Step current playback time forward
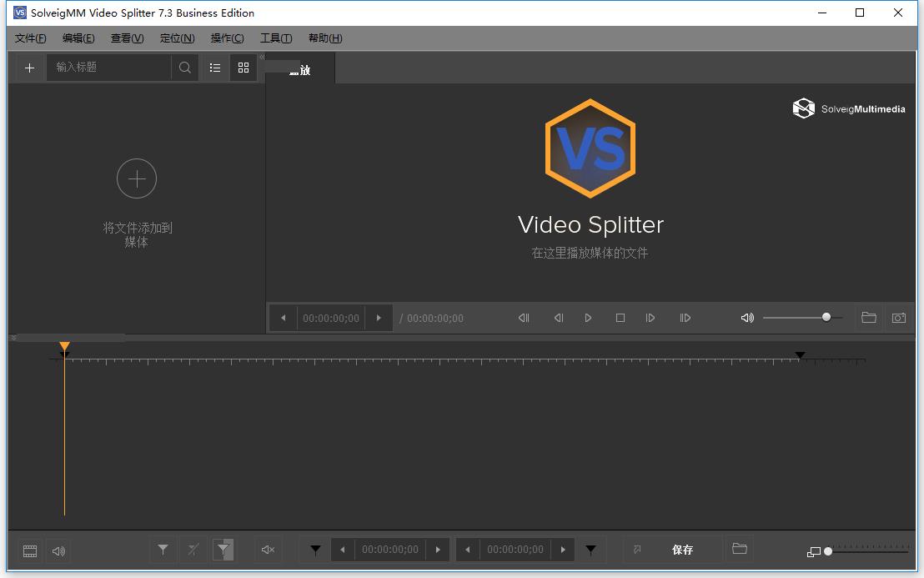Viewport: 924px width, 578px height. pos(379,318)
